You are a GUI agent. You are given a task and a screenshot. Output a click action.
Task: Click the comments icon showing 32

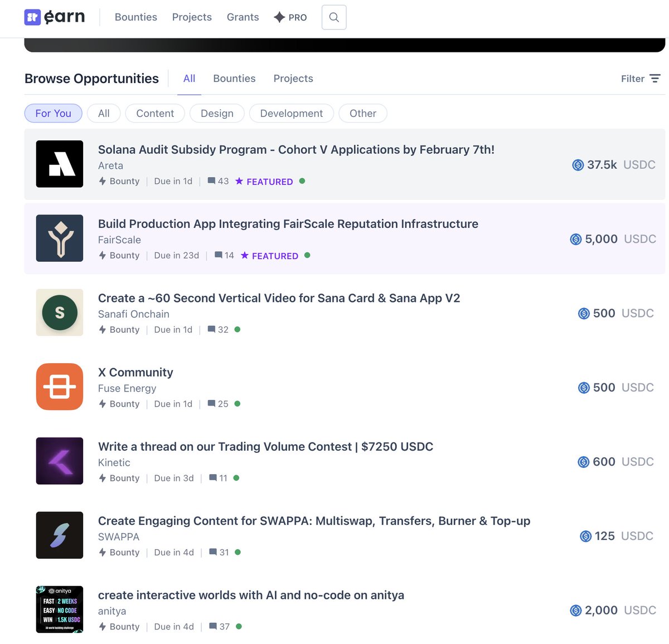211,329
